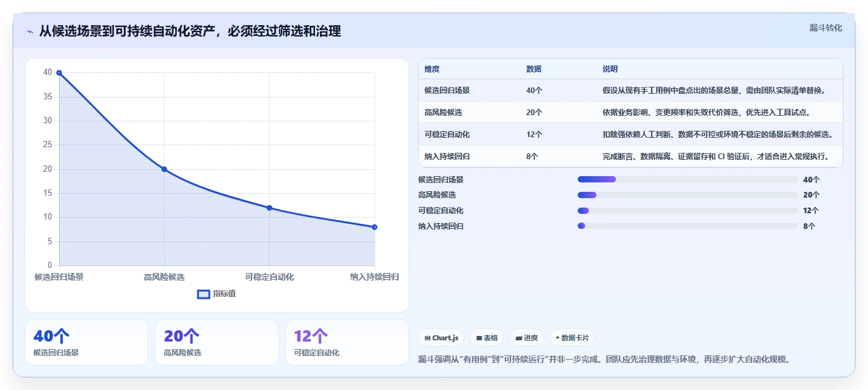This screenshot has height=390, width=868.
Task: Click the 12个 table cell
Action: coord(534,135)
